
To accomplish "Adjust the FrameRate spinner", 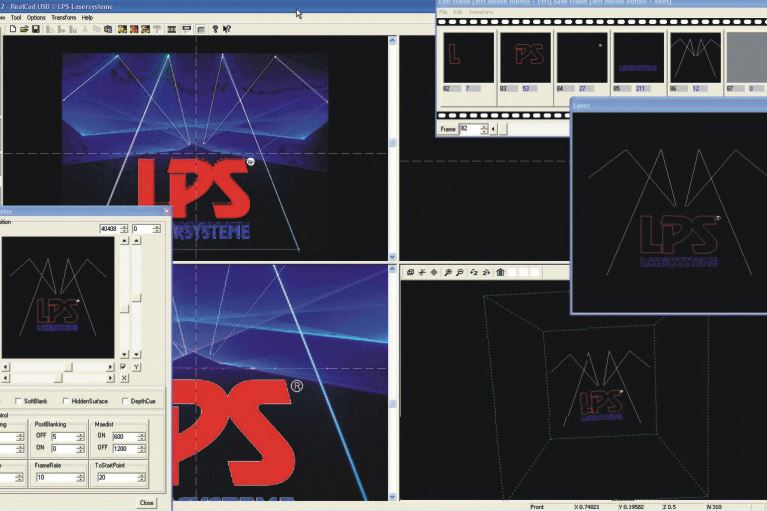I will pos(80,477).
